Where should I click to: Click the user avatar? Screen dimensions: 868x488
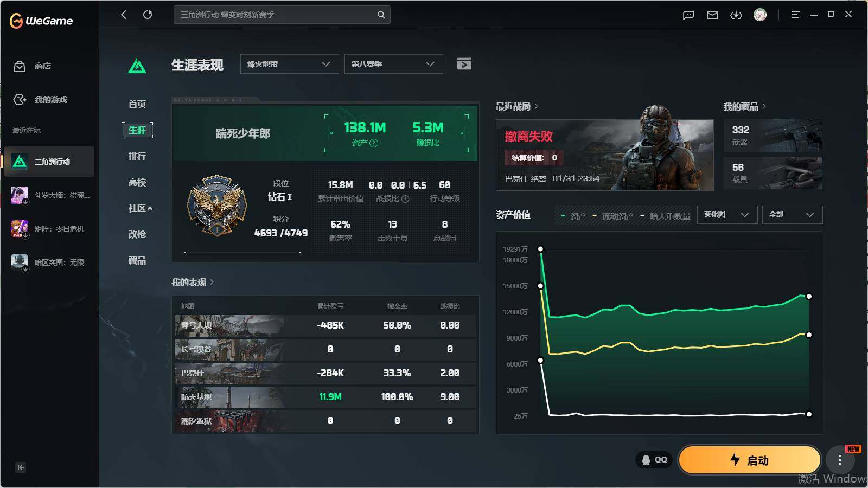760,15
